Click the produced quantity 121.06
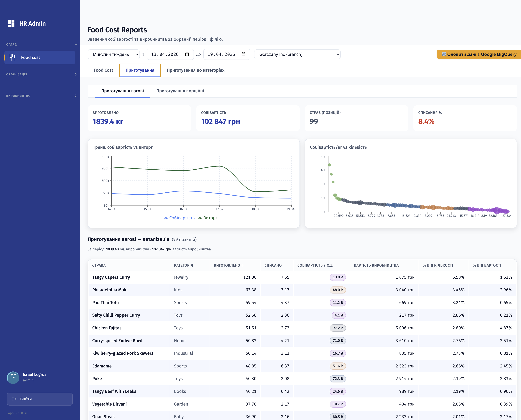Image resolution: width=521 pixels, height=420 pixels. click(250, 277)
